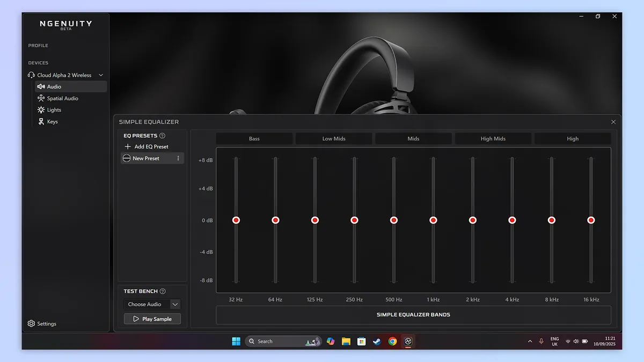Adjust the 32 Hz equalizer slider knob
Screen dimensions: 644x362
click(x=236, y=219)
